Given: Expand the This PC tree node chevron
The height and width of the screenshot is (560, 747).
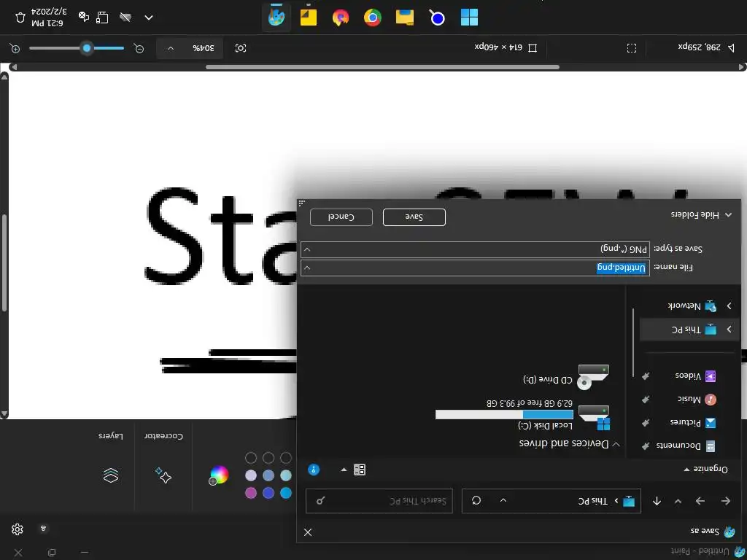Looking at the screenshot, I should pyautogui.click(x=729, y=330).
